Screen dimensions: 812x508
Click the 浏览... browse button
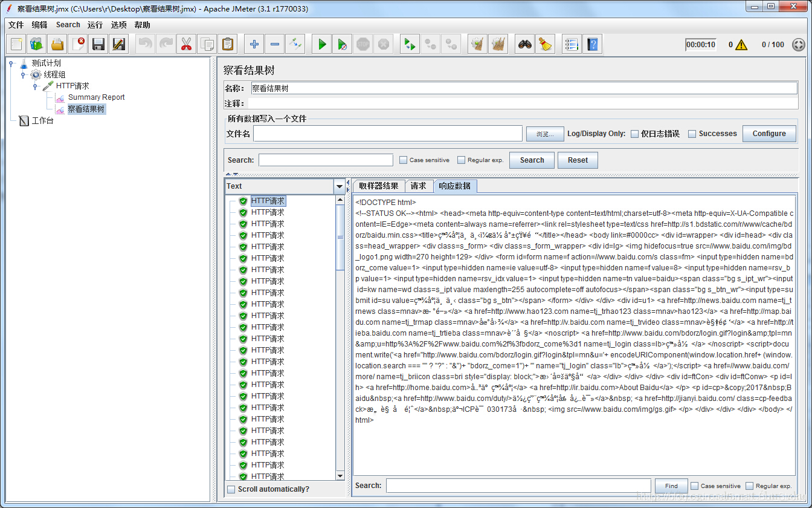pos(545,134)
